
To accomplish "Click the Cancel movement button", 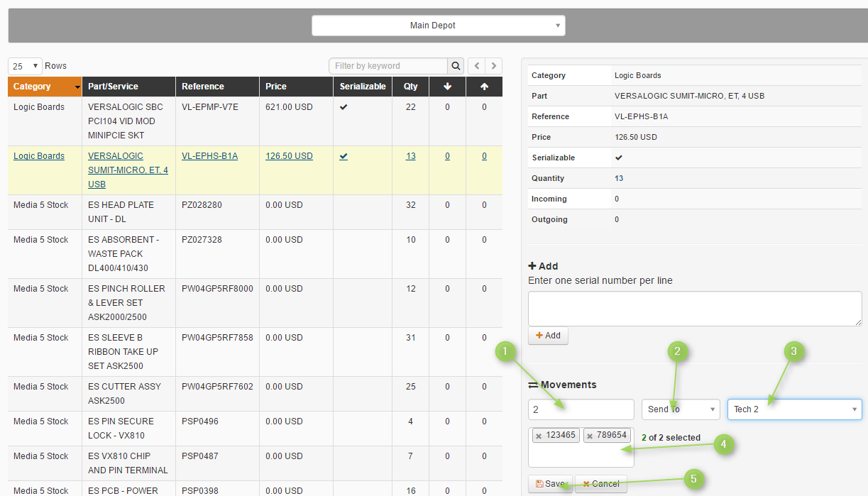I will click(601, 484).
